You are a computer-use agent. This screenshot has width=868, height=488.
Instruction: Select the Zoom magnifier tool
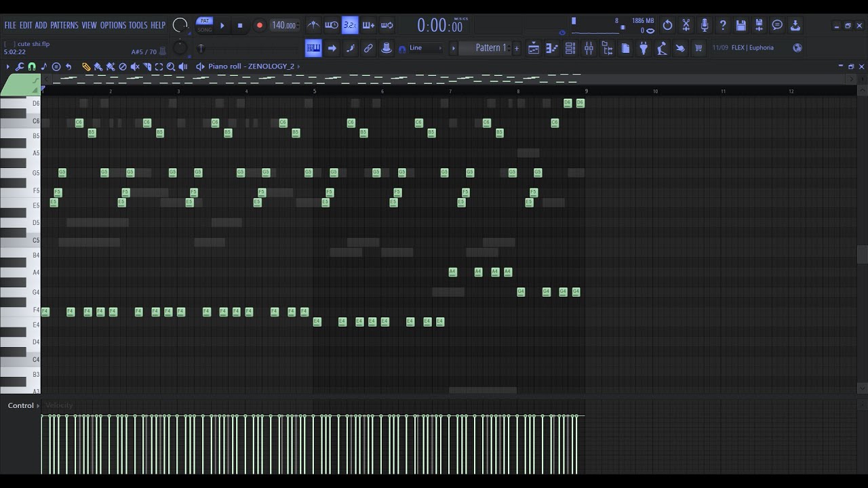click(x=171, y=66)
